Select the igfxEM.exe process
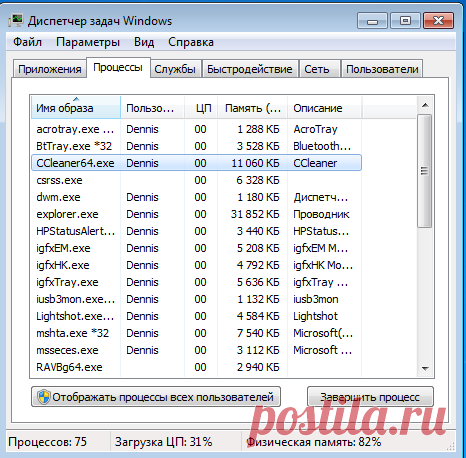466x458 pixels. (196, 248)
